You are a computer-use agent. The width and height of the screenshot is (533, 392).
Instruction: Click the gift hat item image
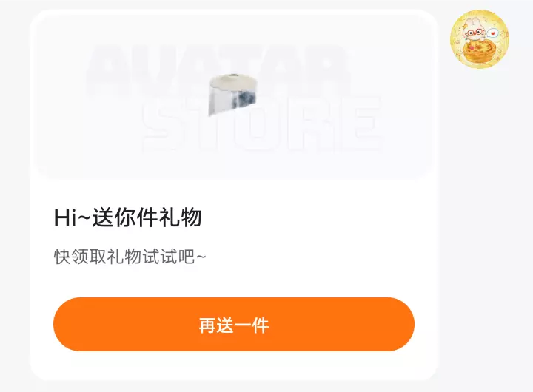233,94
